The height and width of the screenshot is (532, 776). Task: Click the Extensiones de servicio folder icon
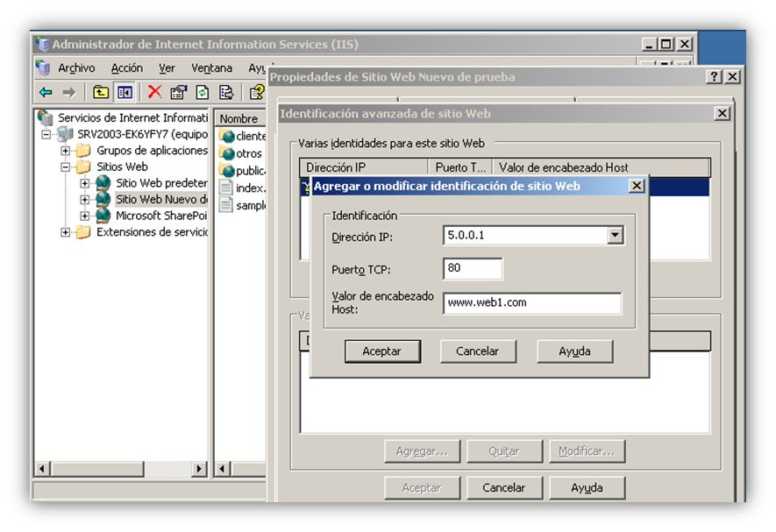point(83,232)
